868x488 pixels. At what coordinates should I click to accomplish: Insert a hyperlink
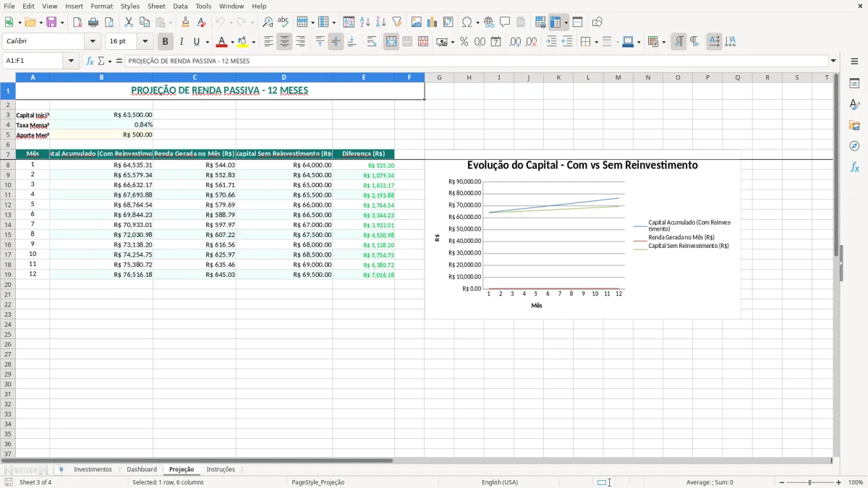point(490,22)
